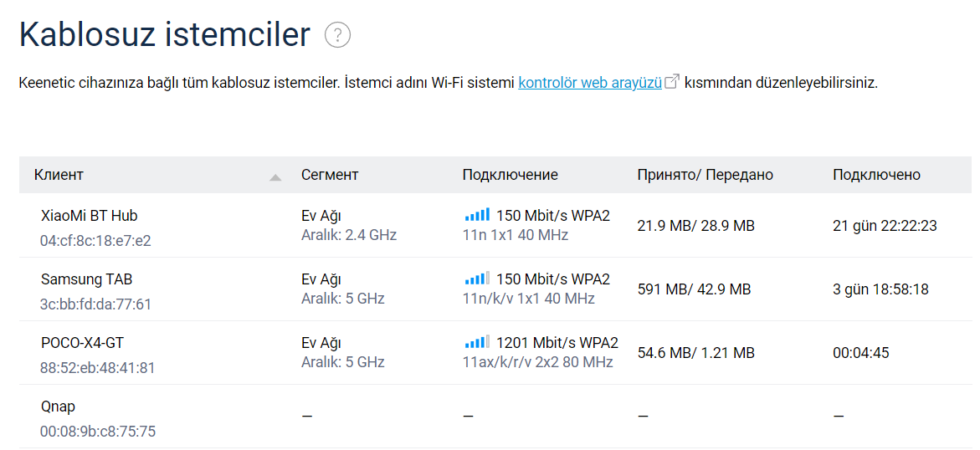Select the Samsung TAB client name

coord(86,279)
